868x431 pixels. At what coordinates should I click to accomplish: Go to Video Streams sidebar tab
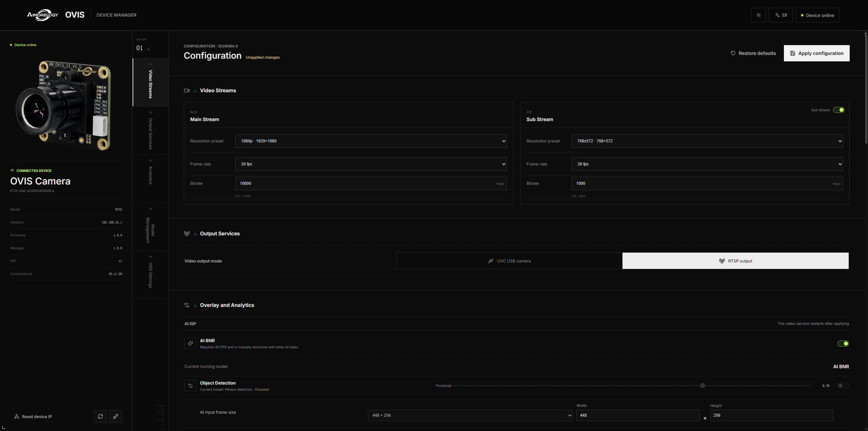(x=151, y=82)
